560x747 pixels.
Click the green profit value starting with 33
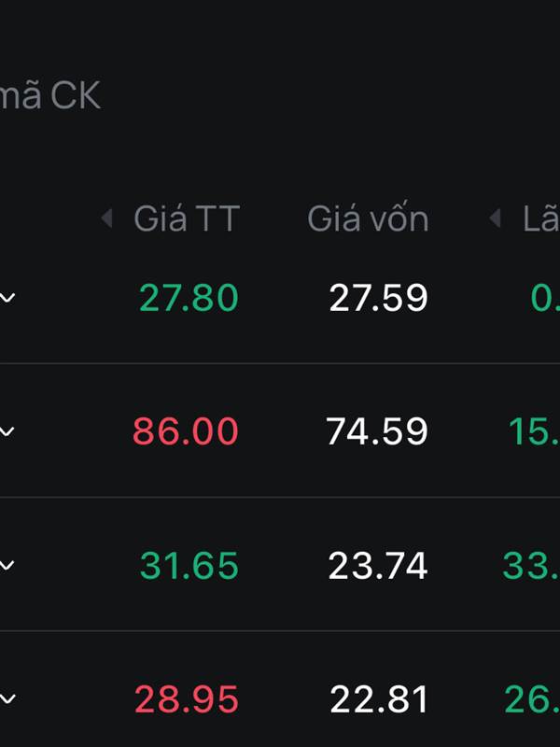coord(531,566)
